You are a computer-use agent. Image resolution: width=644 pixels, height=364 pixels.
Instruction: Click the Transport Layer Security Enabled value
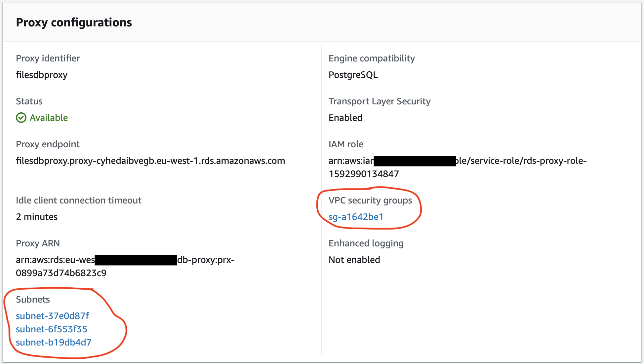click(x=345, y=118)
